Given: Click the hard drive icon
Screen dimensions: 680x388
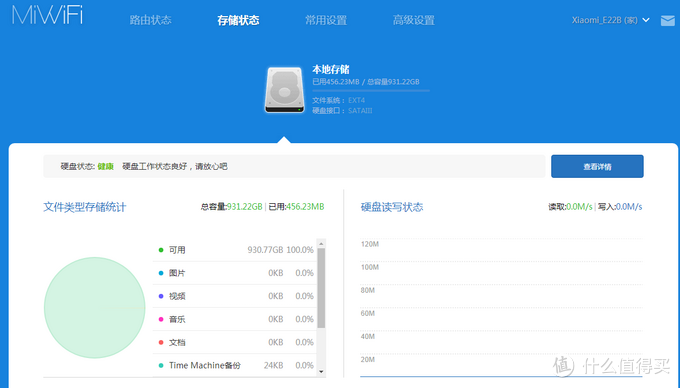Looking at the screenshot, I should (284, 90).
